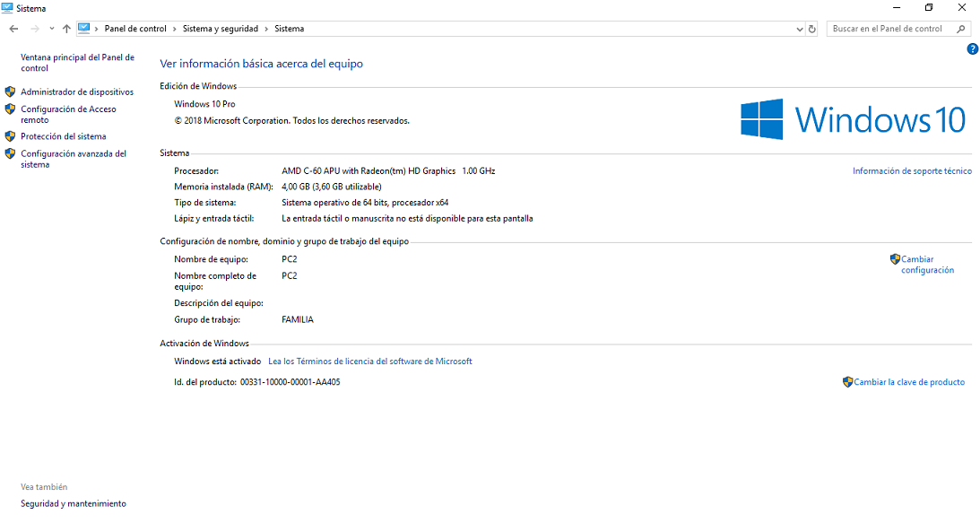This screenshot has width=980, height=523.
Task: Open Configuración avanzada del sistema
Action: tap(74, 159)
